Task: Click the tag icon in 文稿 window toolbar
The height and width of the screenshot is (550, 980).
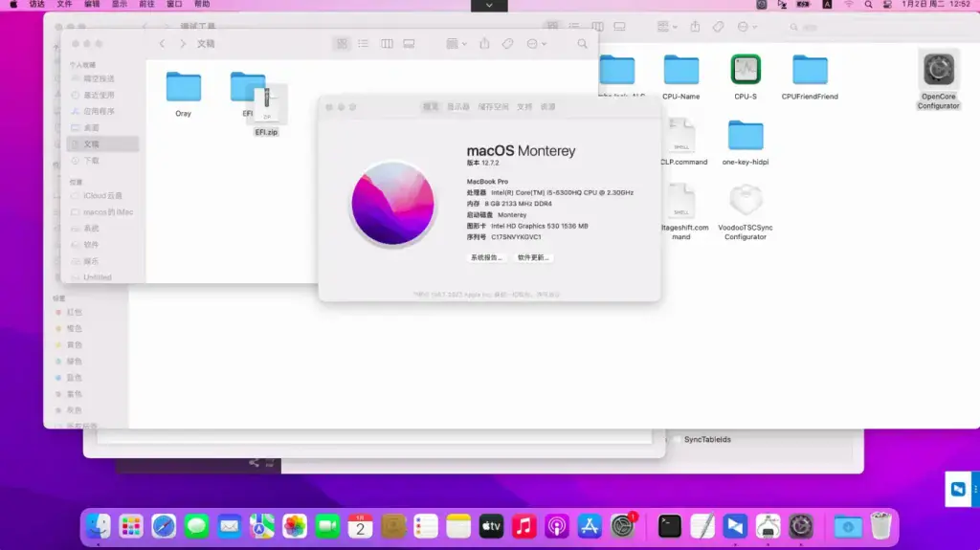Action: (x=507, y=44)
